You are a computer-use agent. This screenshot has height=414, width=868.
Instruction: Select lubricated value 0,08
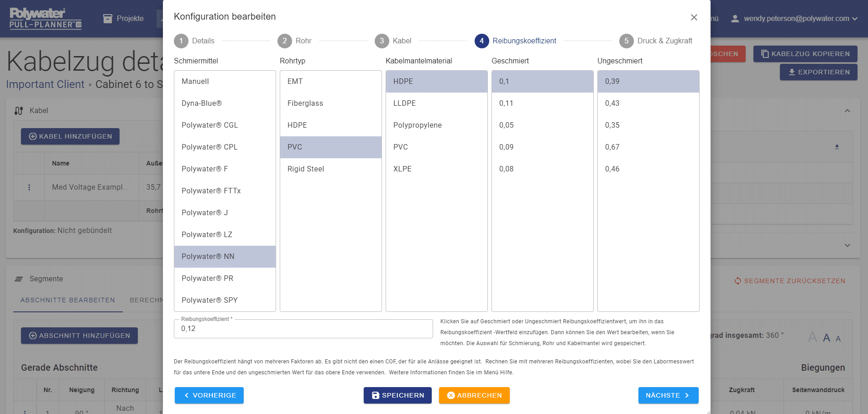point(543,169)
